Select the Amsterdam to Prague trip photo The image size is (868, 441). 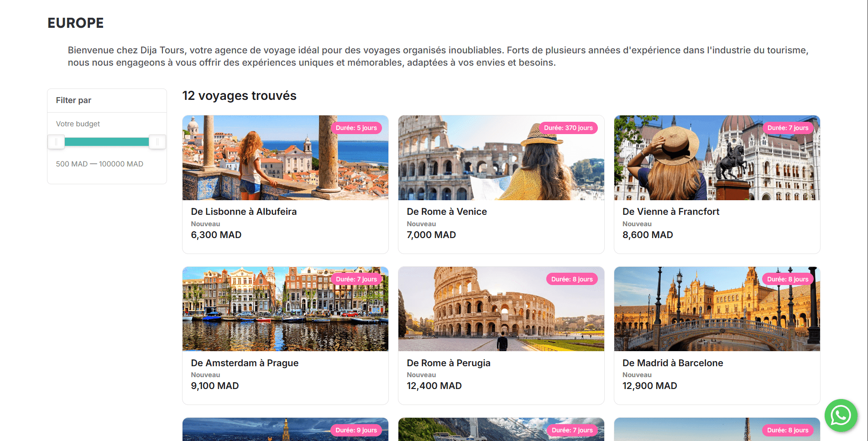(285, 309)
